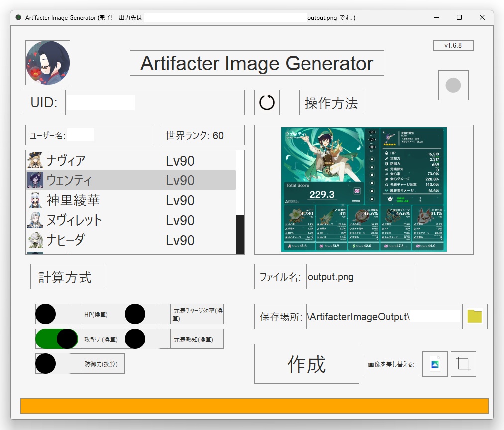Click the user avatar profile picture
The width and height of the screenshot is (504, 430).
(48, 63)
